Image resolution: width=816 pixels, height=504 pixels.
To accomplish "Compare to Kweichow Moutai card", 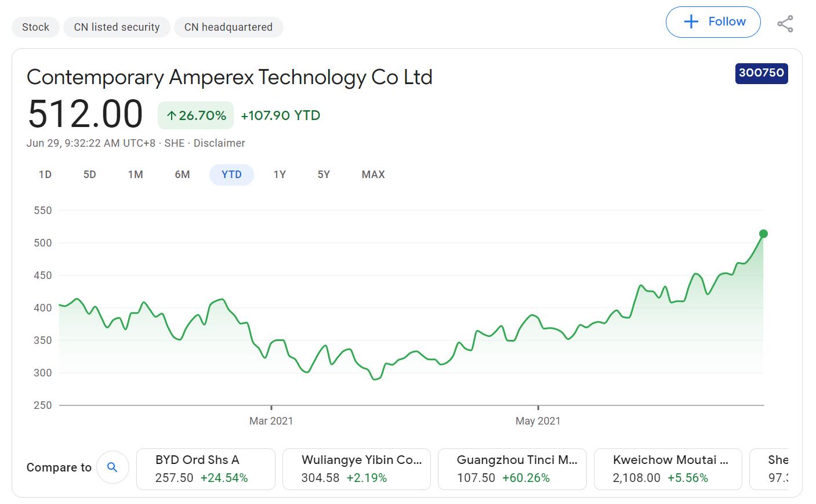I will pyautogui.click(x=668, y=469).
